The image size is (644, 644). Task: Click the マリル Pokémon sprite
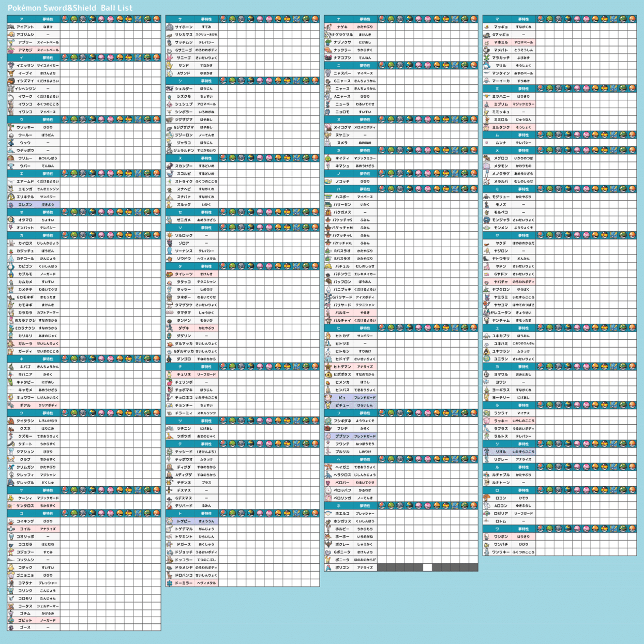[487, 66]
